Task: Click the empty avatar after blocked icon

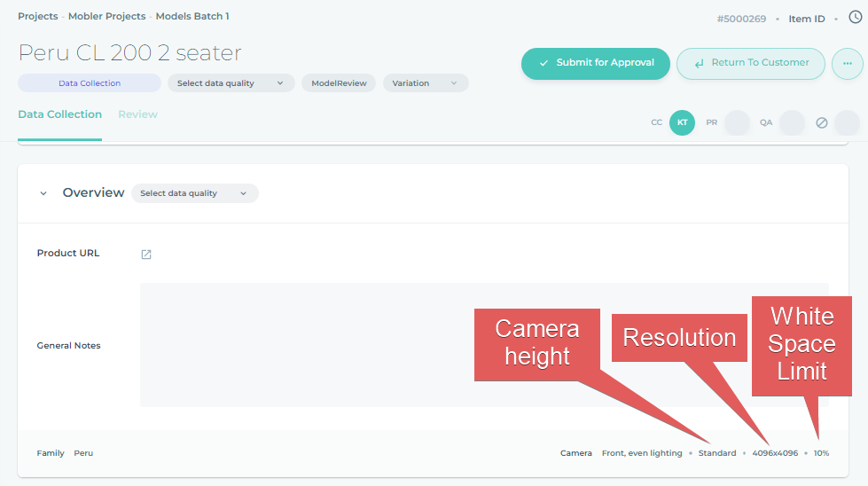Action: pos(847,123)
